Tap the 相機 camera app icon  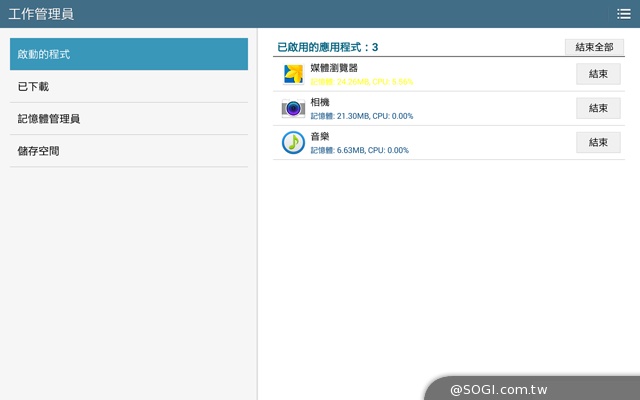(x=293, y=108)
